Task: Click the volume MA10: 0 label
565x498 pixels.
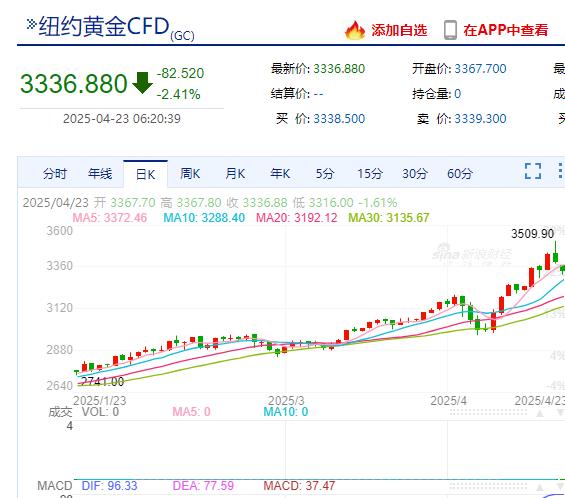Action: pos(286,412)
